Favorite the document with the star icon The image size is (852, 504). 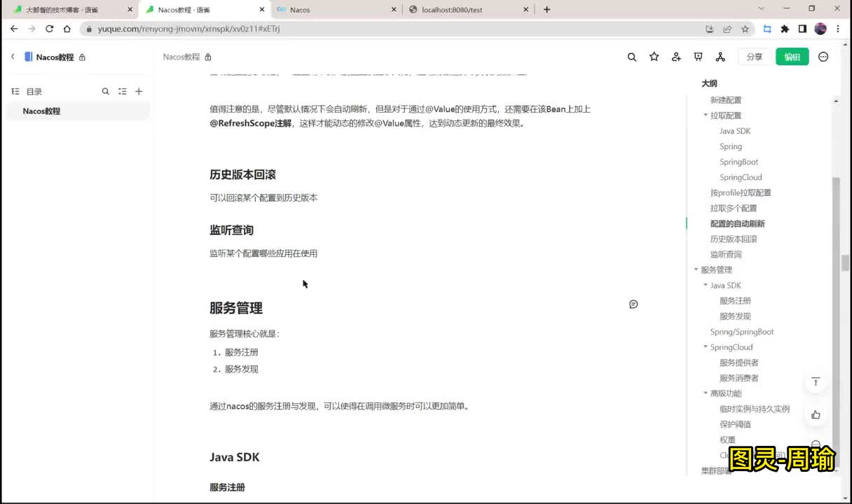654,57
